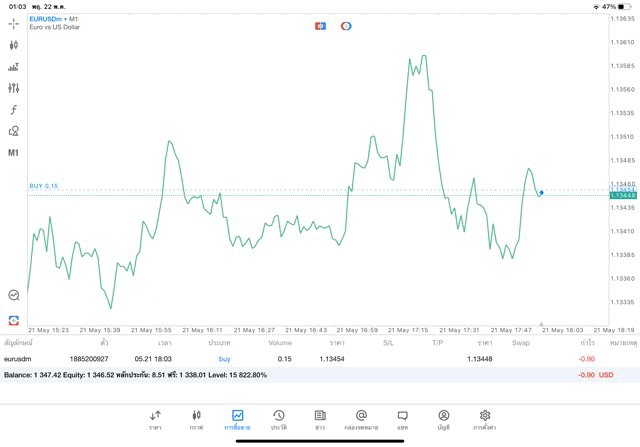Viewport: 640px width, 447px height.
Task: Click the candlestick chart type icon
Action: pyautogui.click(x=14, y=45)
